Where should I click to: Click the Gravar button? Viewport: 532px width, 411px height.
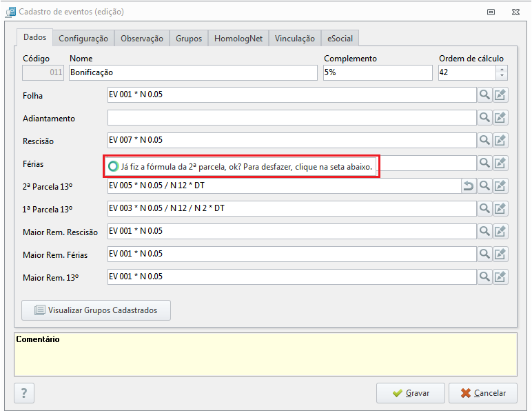click(411, 393)
